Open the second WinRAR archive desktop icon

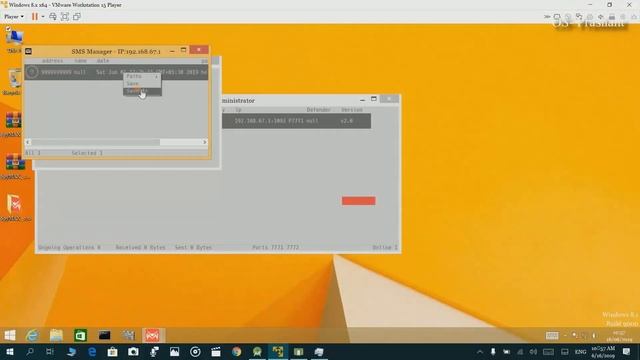(x=16, y=166)
